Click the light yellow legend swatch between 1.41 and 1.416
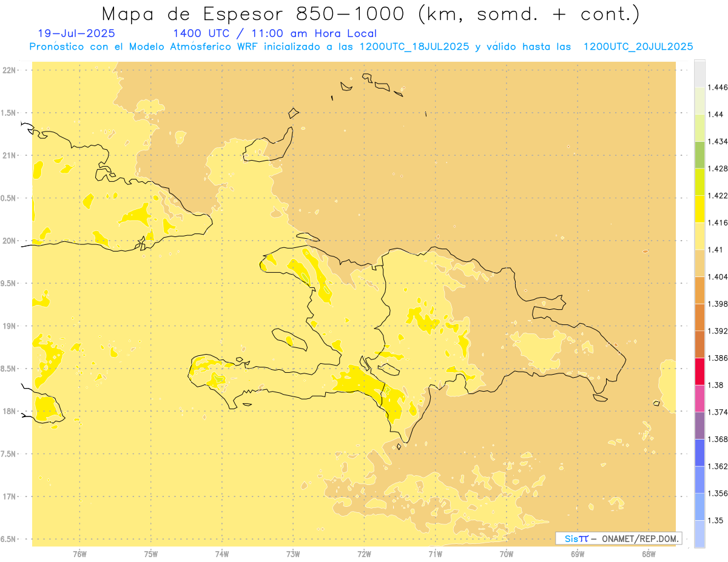This screenshot has width=728, height=562. tap(699, 236)
